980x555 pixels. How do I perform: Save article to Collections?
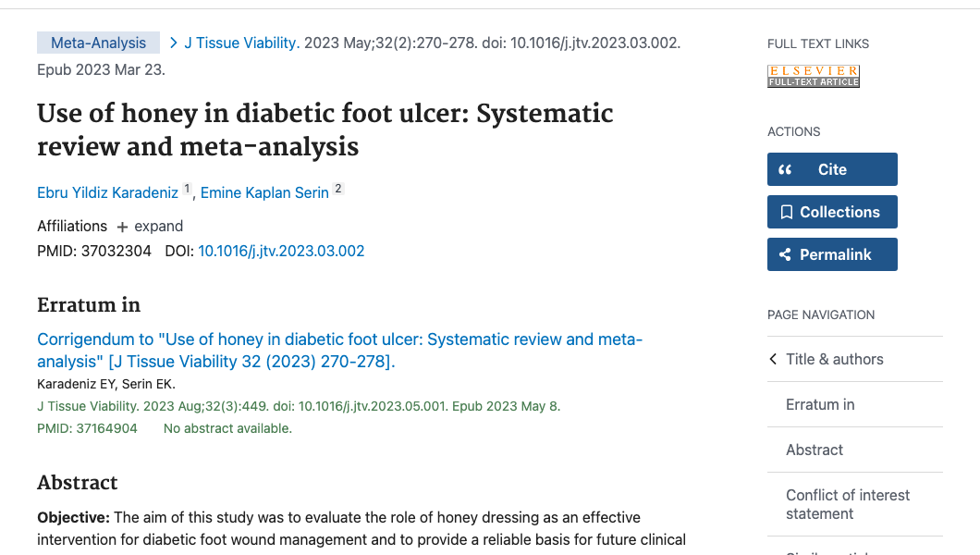pyautogui.click(x=832, y=212)
